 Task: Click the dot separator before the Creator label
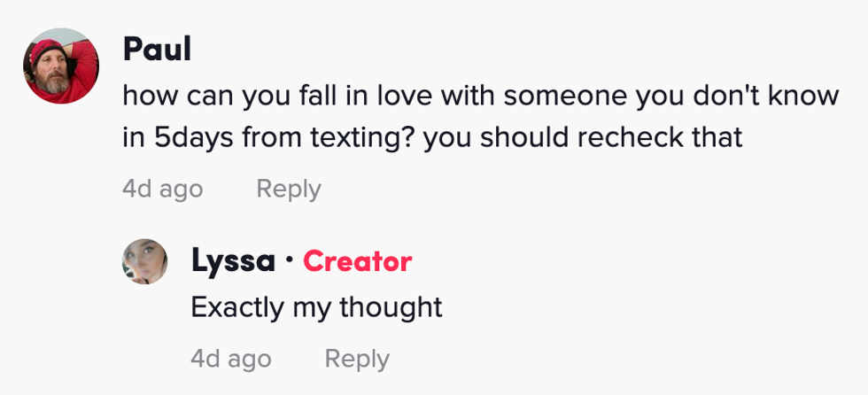click(x=290, y=262)
